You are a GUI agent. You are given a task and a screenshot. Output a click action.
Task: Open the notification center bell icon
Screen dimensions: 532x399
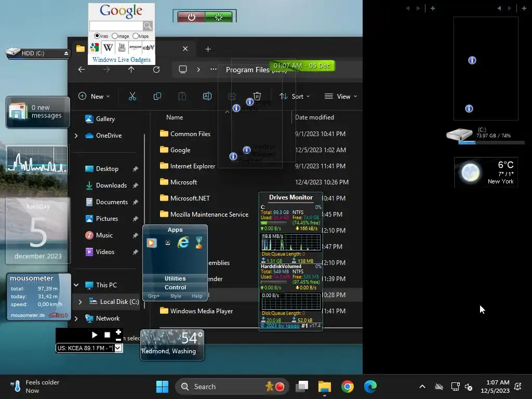pyautogui.click(x=518, y=387)
